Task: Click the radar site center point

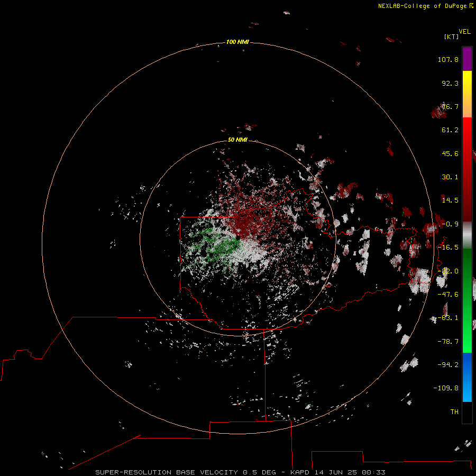Action: 238,238
